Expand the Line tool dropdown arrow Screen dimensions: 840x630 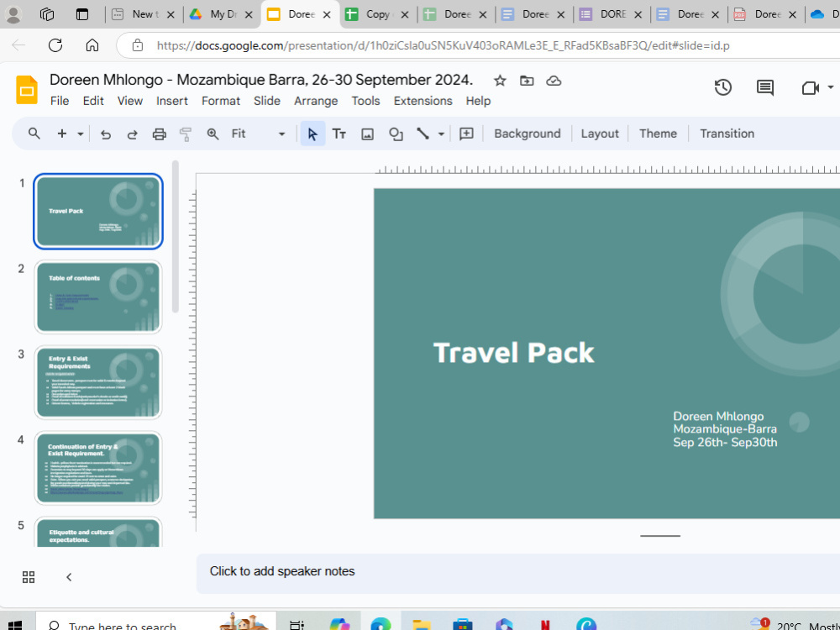(x=442, y=134)
